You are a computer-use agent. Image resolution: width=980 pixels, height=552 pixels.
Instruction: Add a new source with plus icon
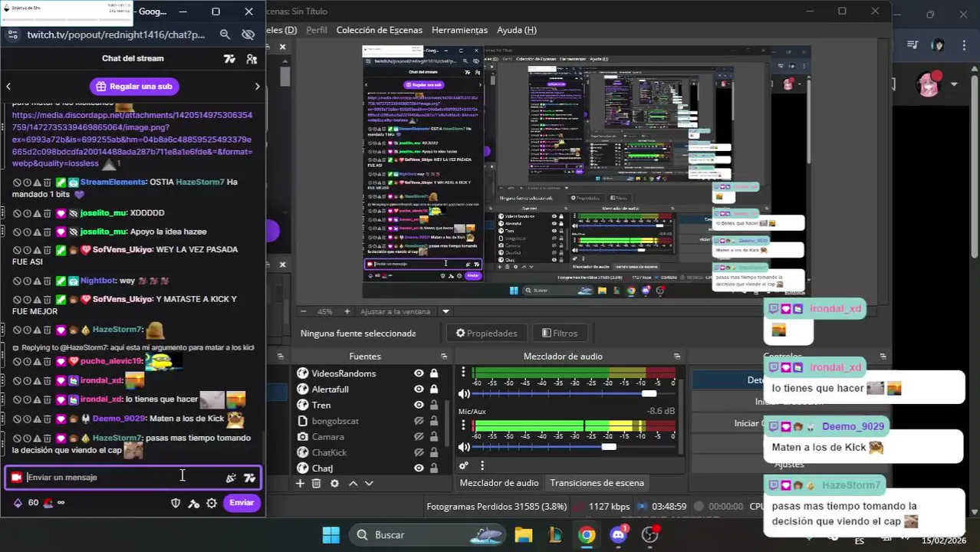pyautogui.click(x=300, y=483)
